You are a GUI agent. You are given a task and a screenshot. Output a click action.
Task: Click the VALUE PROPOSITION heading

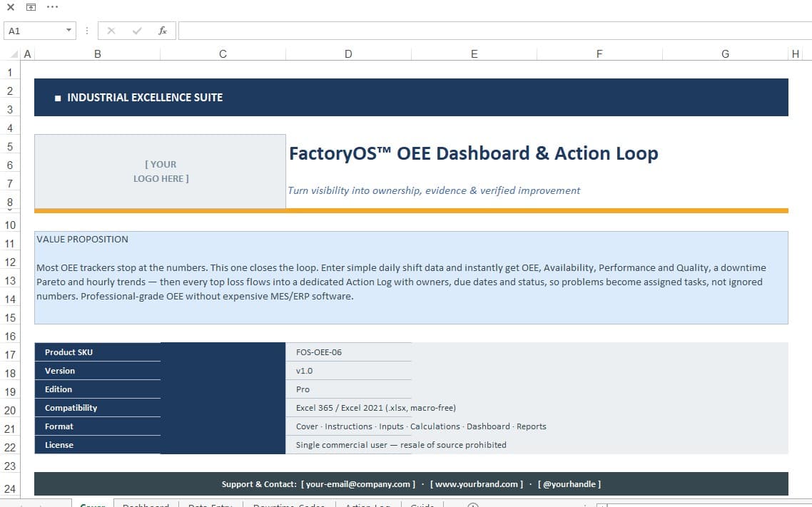82,239
